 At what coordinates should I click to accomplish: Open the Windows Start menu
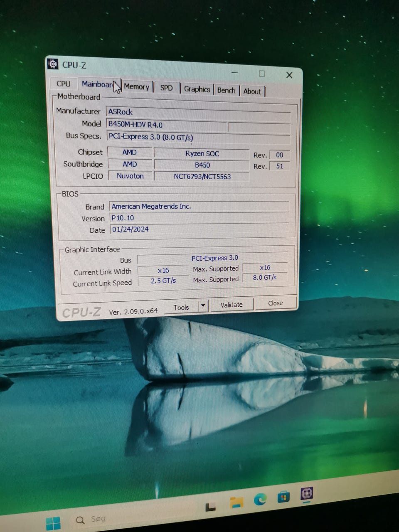click(x=53, y=523)
